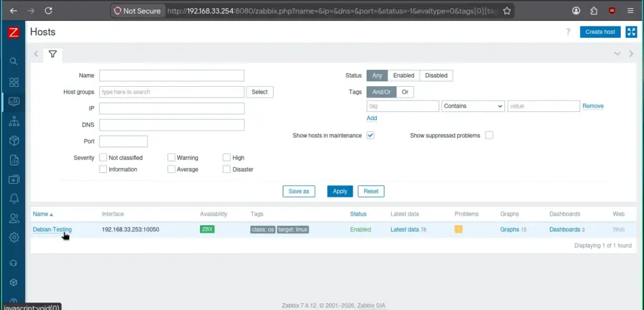Apply the host filter
Viewport: 644px width, 310px height.
point(340,191)
